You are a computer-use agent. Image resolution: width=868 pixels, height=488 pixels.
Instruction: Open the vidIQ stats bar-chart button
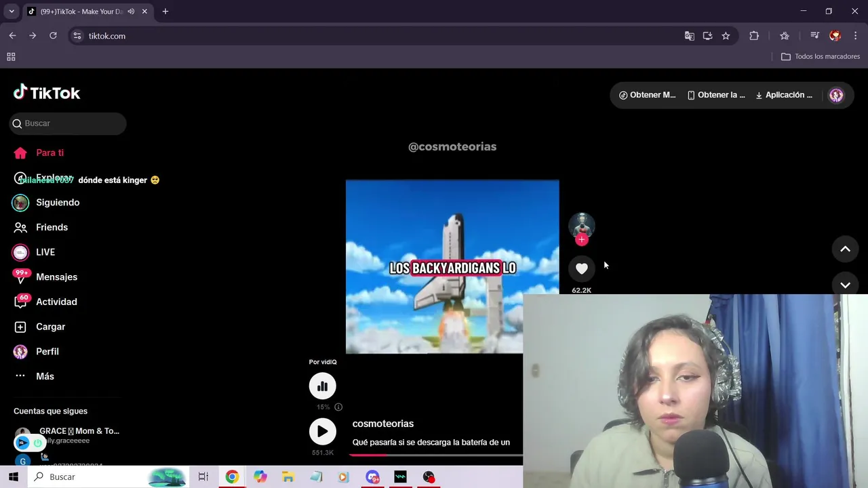[322, 386]
